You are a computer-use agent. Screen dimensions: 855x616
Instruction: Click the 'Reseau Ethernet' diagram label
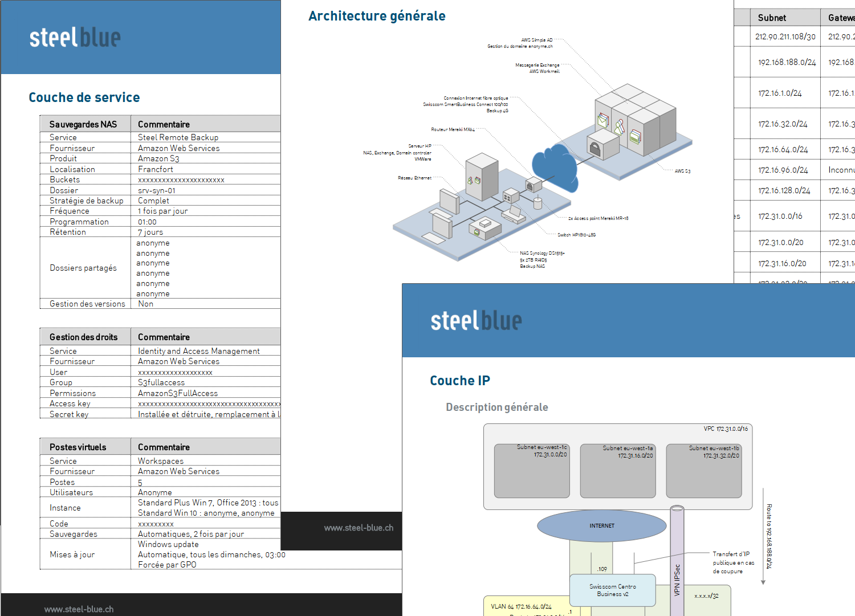pos(414,178)
